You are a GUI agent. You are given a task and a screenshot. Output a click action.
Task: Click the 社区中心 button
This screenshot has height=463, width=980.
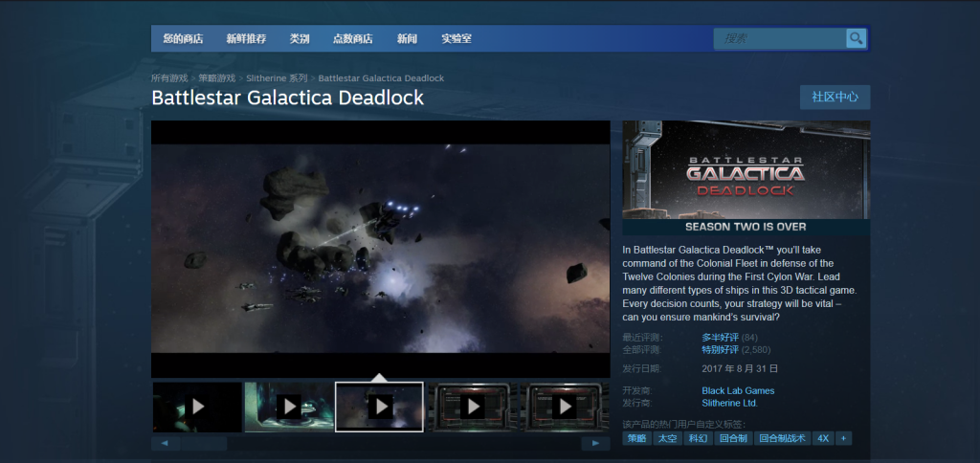(x=835, y=97)
